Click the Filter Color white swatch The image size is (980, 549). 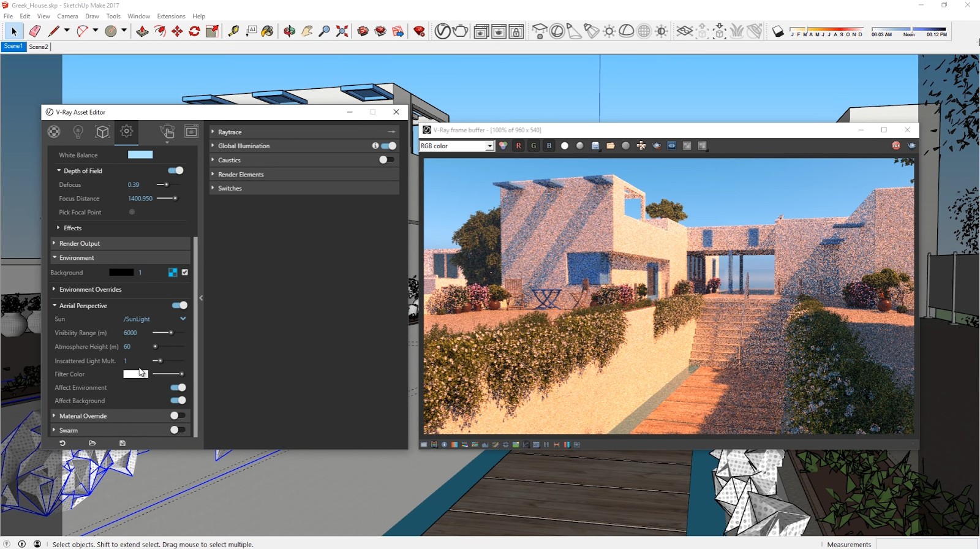[x=135, y=374]
